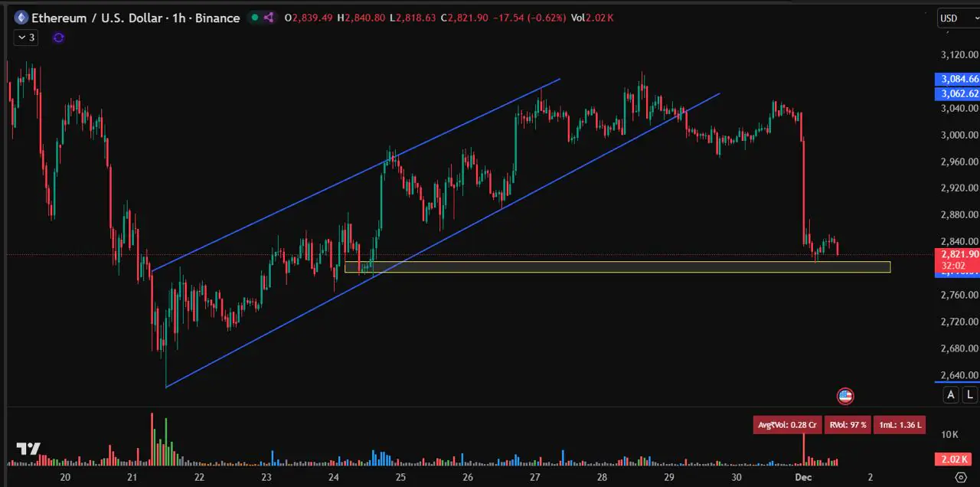Viewport: 980px width, 487px height.
Task: Click the RVol: 97 % label
Action: (848, 425)
